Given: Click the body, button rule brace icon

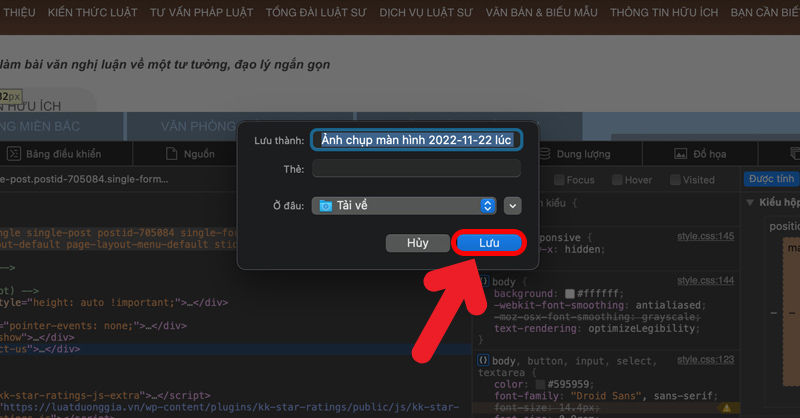Looking at the screenshot, I should [x=483, y=360].
